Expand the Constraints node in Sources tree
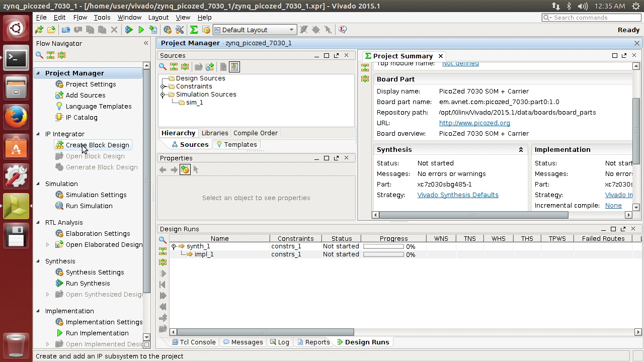The height and width of the screenshot is (362, 644). coord(163,86)
